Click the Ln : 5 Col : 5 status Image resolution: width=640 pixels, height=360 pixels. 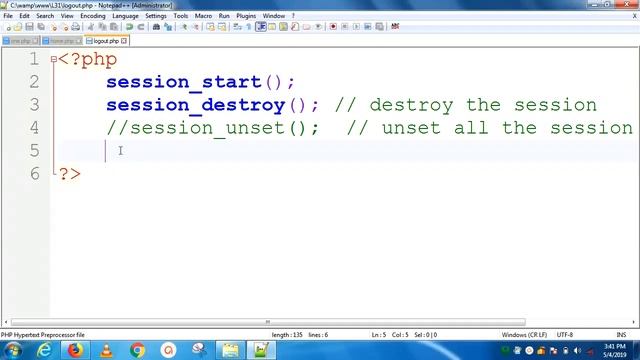[x=389, y=335]
